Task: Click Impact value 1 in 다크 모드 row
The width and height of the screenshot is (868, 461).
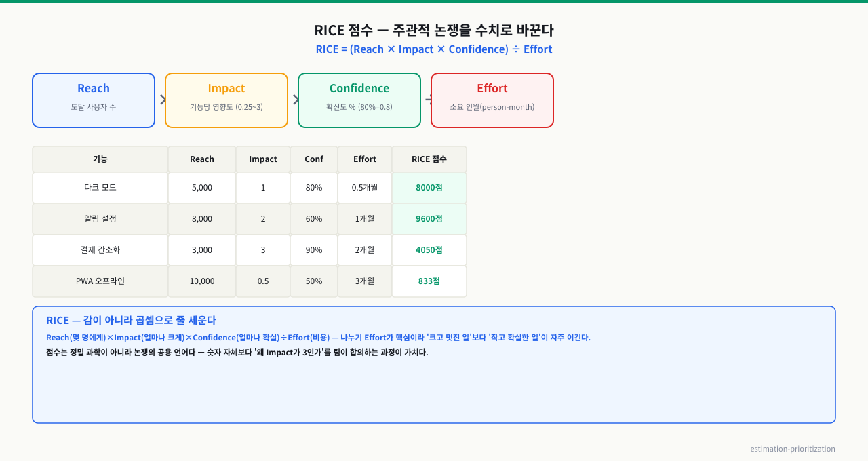Action: pos(263,188)
